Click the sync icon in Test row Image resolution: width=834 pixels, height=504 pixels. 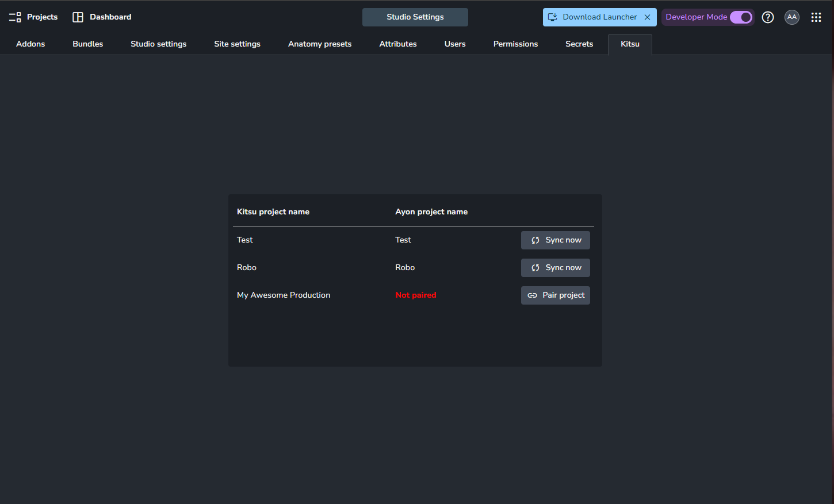[535, 240]
